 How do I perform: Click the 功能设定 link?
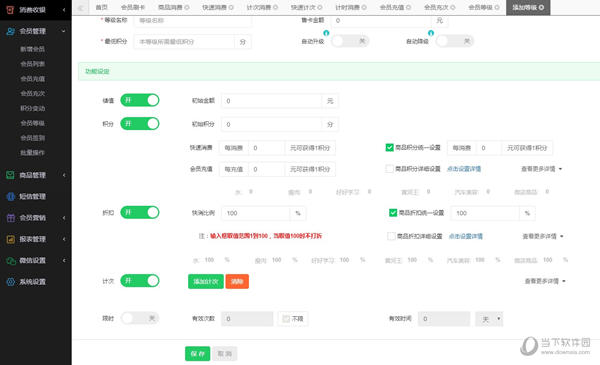tap(97, 71)
